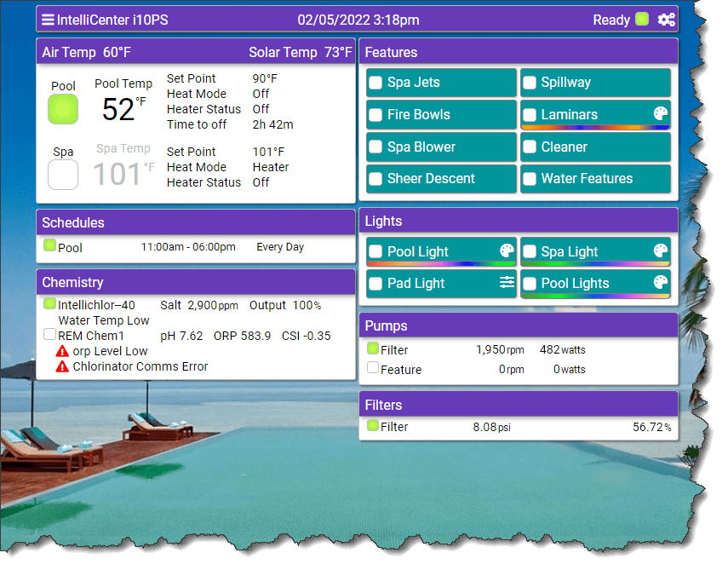Turn on the Pool Lights checkbox
The width and height of the screenshot is (728, 570).
(x=530, y=284)
